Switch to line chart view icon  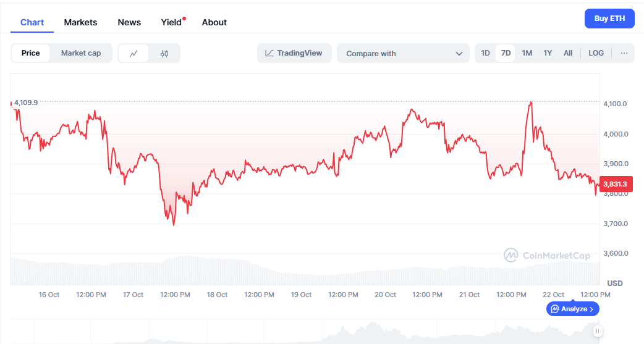[133, 54]
